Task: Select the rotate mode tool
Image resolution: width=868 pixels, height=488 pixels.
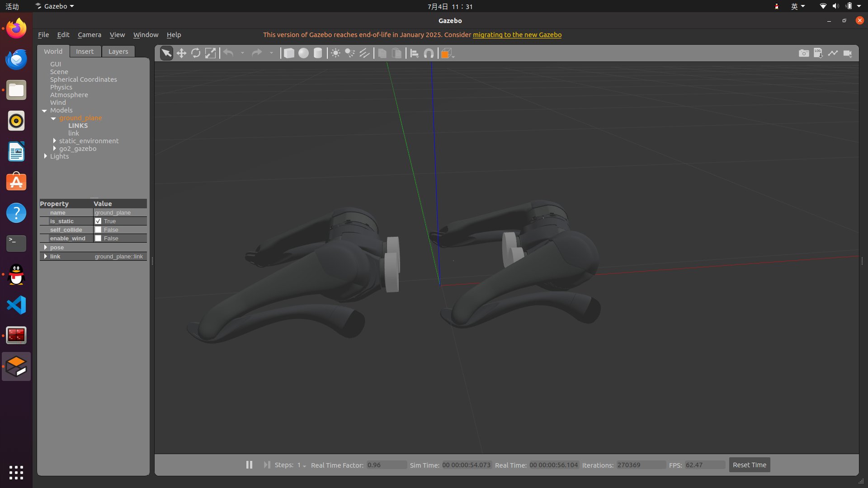Action: (196, 53)
